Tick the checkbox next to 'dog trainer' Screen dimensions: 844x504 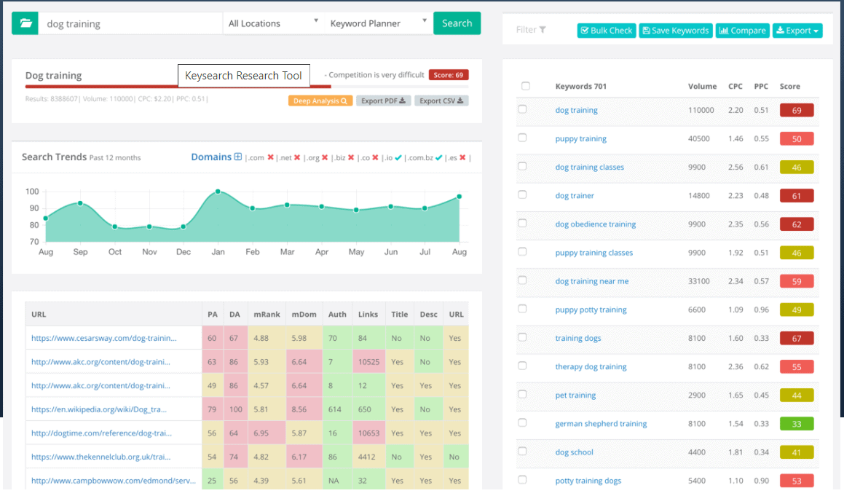[522, 194]
